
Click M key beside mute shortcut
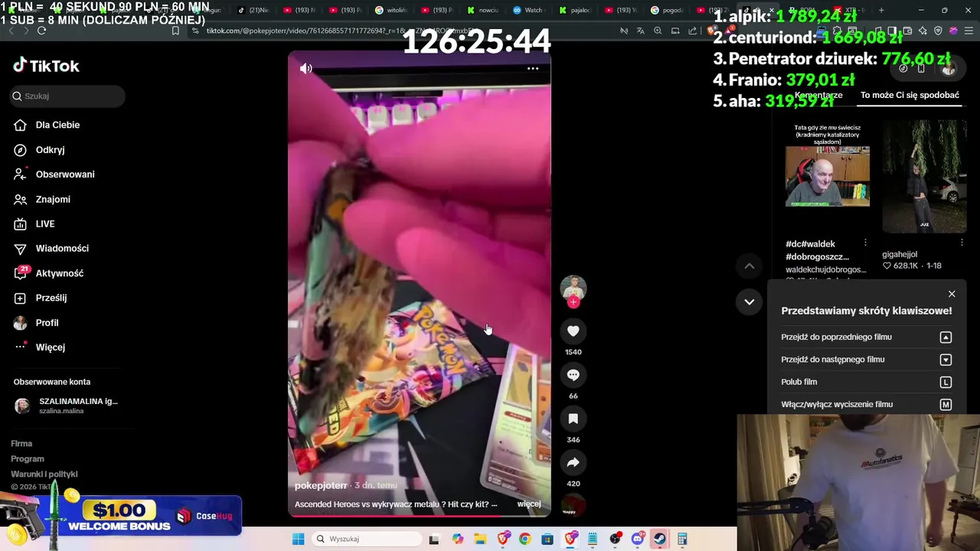946,405
